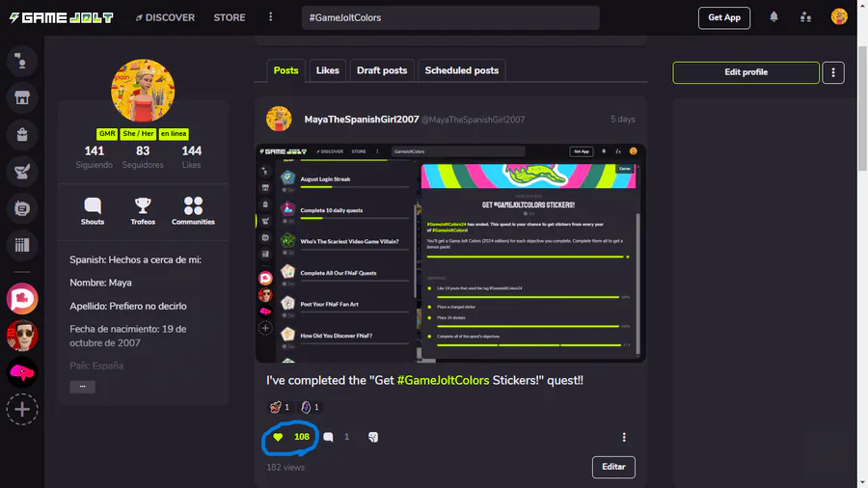
Task: Open the pink bird community in sidebar
Action: pos(22,372)
